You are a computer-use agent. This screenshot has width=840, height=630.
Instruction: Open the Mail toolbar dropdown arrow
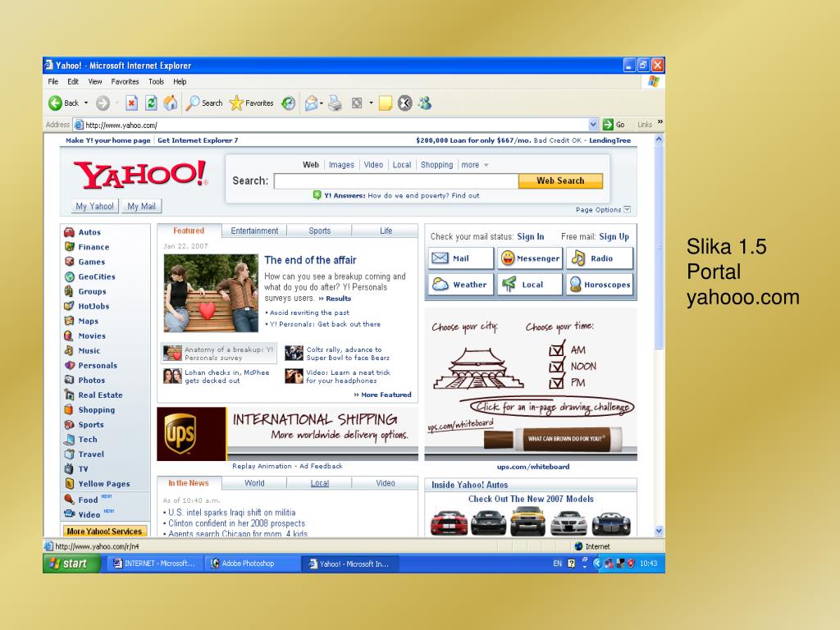click(x=321, y=103)
